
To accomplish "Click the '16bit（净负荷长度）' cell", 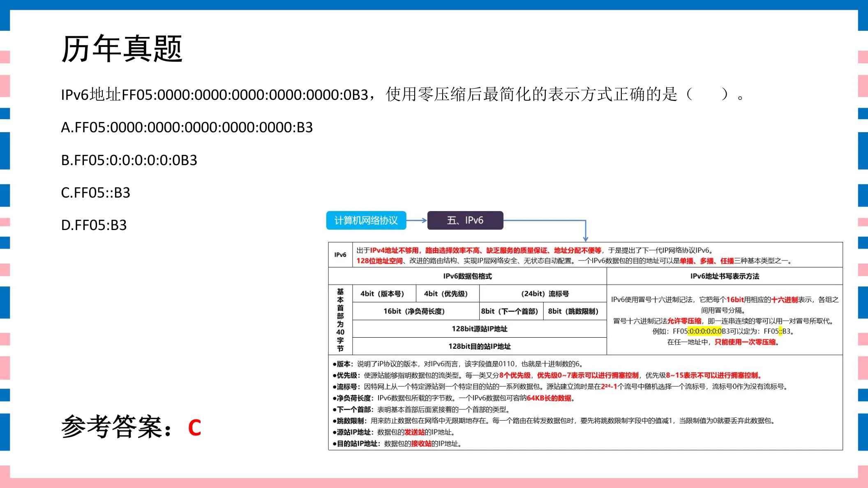I will [416, 311].
